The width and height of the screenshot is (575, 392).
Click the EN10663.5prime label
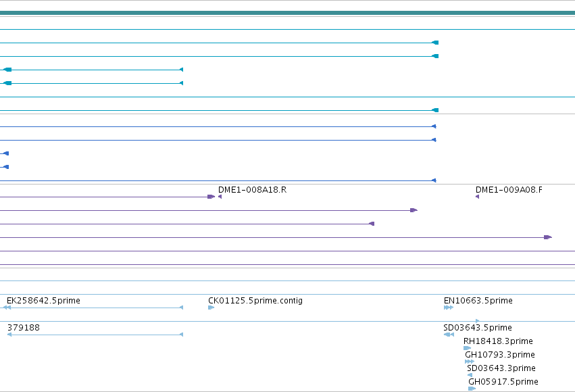(x=478, y=301)
